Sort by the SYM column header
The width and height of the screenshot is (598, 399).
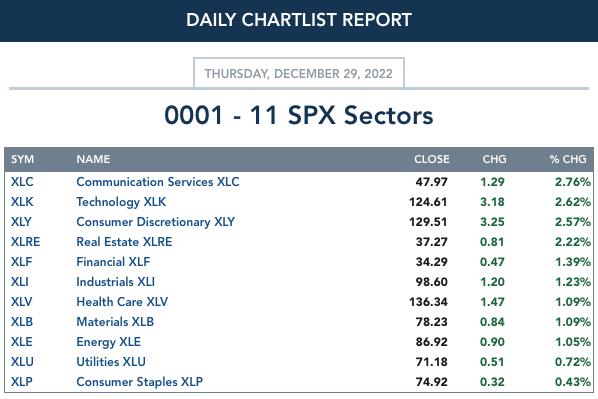23,159
